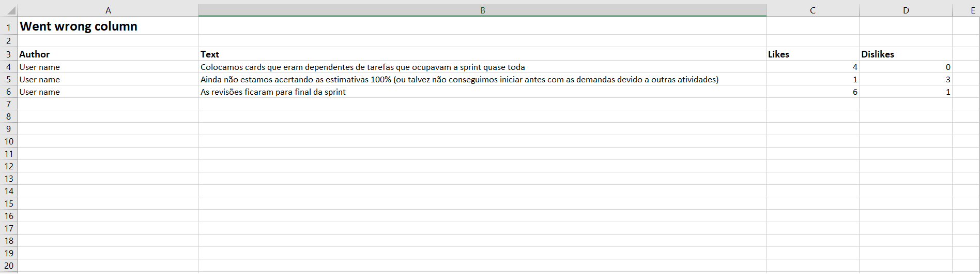Click the 'As revisões ficaram' text cell

click(273, 92)
